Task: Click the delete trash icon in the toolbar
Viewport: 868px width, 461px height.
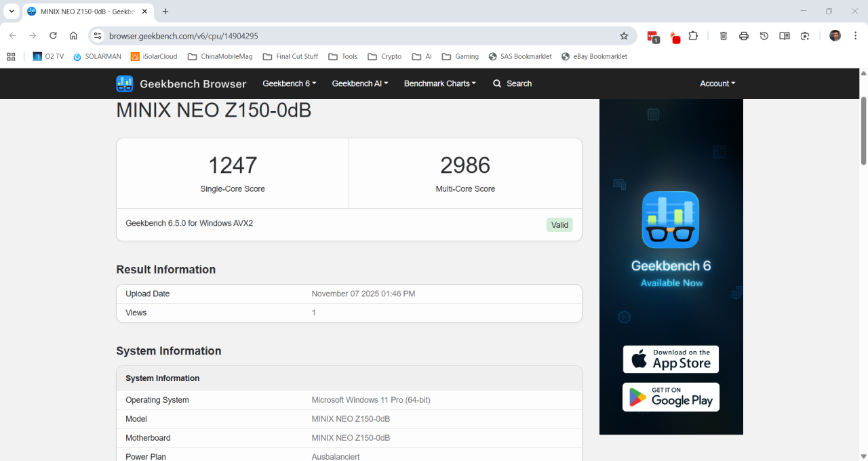Action: (723, 35)
